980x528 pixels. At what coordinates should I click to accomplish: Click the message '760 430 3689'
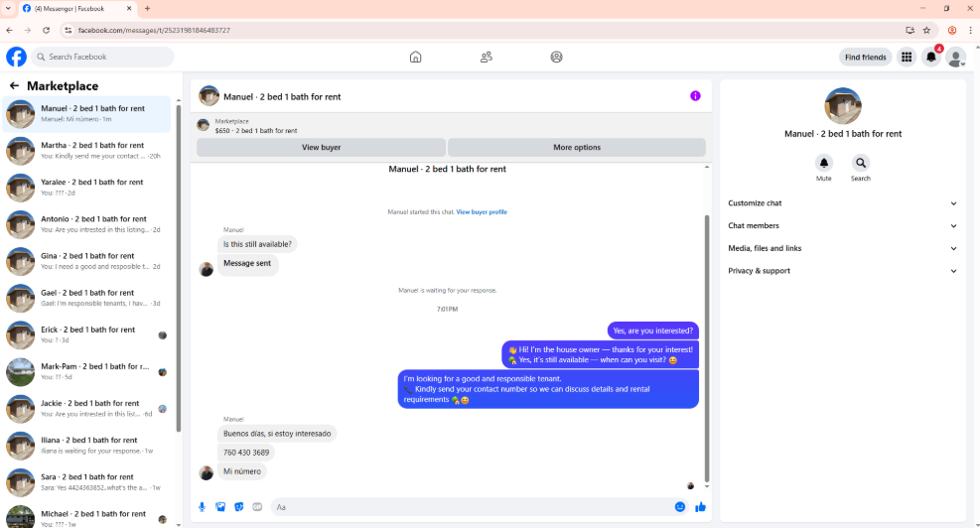click(x=246, y=453)
